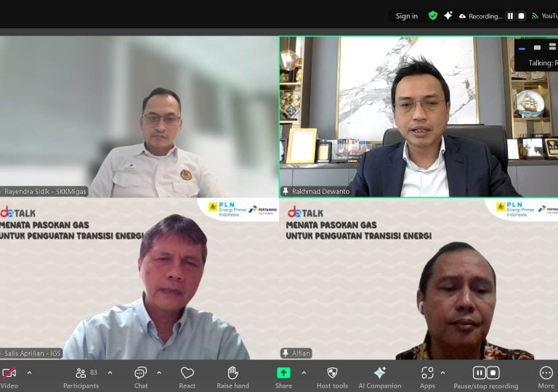The image size is (558, 392).
Task: Open the More options menu
Action: [x=546, y=377]
